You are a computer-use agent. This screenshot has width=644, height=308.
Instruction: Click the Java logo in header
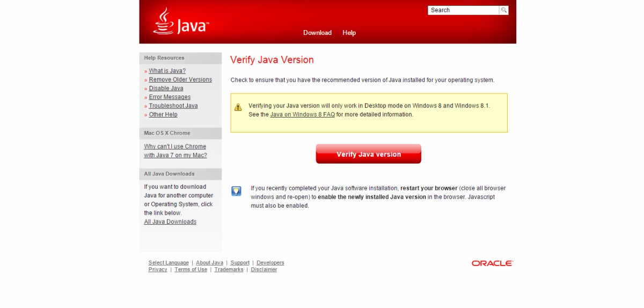pos(180,21)
